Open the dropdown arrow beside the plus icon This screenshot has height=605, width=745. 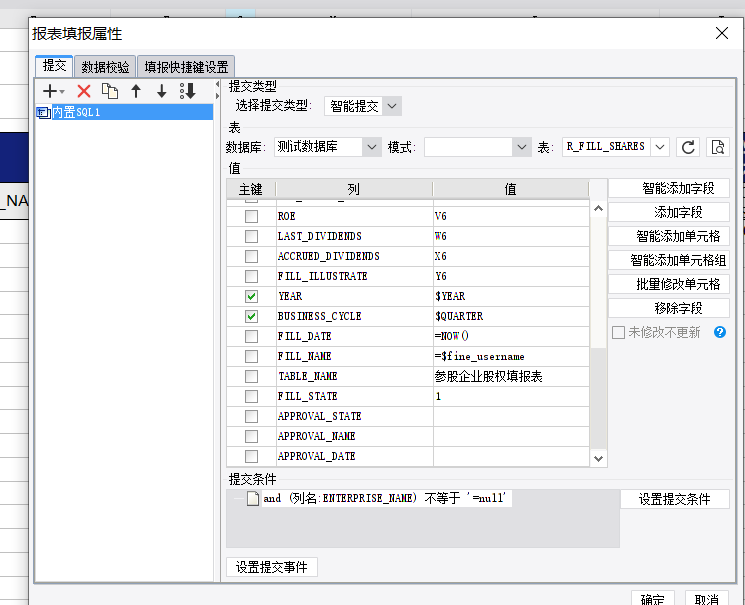[62, 91]
